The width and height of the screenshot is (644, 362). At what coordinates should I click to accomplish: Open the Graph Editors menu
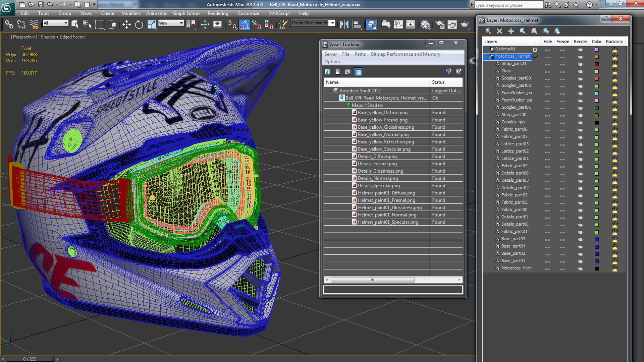coord(186,13)
